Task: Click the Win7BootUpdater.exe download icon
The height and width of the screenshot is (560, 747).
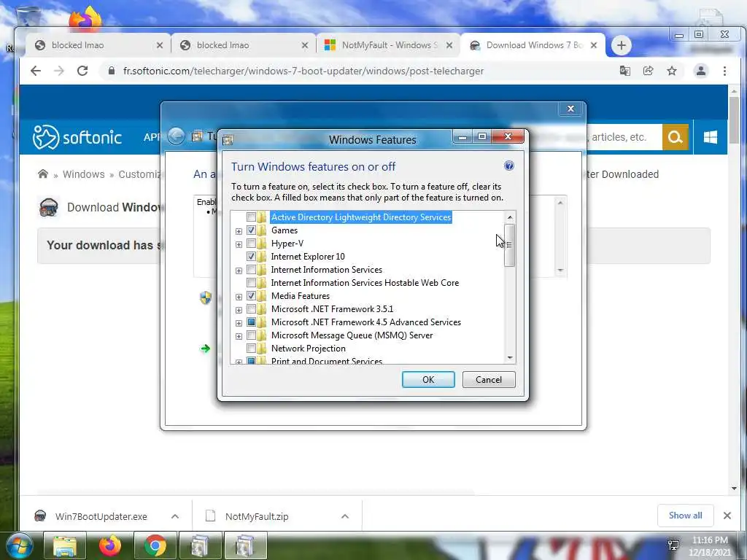Action: (x=41, y=516)
